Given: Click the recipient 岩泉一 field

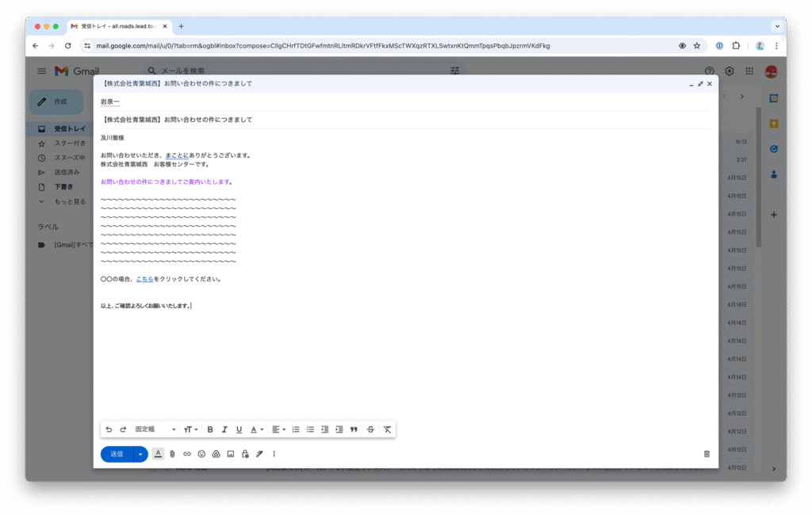Looking at the screenshot, I should pyautogui.click(x=405, y=102).
